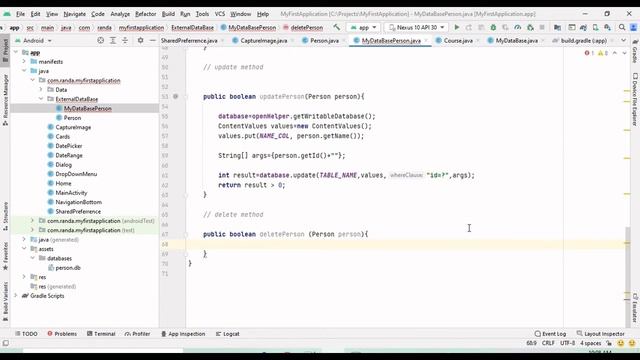Show hidden editor tabs chevron

623,40
